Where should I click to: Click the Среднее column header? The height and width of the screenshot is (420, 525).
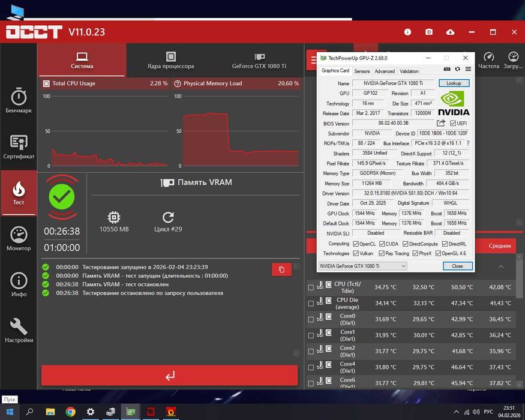tap(500, 246)
